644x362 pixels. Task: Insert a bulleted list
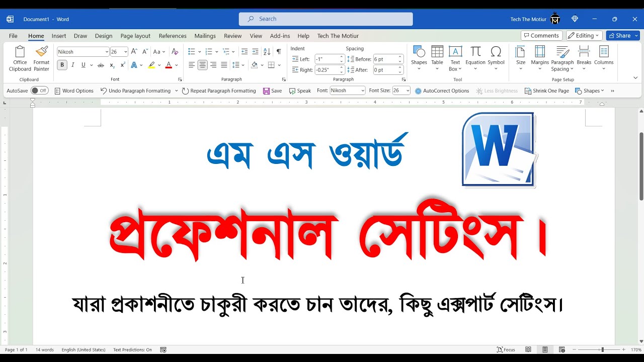192,52
